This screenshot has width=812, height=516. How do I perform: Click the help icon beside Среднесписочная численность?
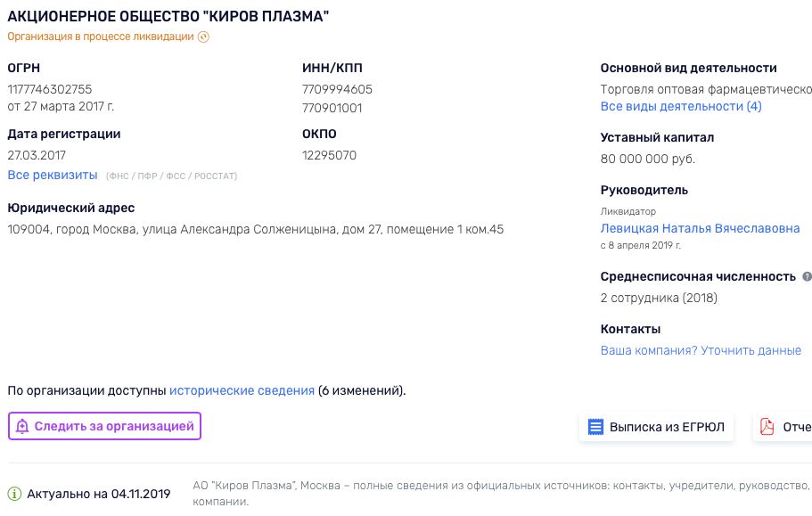(807, 276)
